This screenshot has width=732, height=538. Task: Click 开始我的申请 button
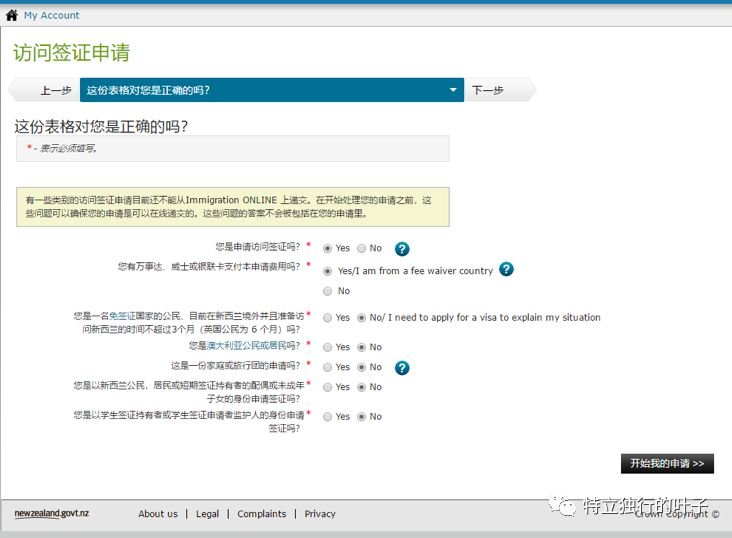point(667,464)
